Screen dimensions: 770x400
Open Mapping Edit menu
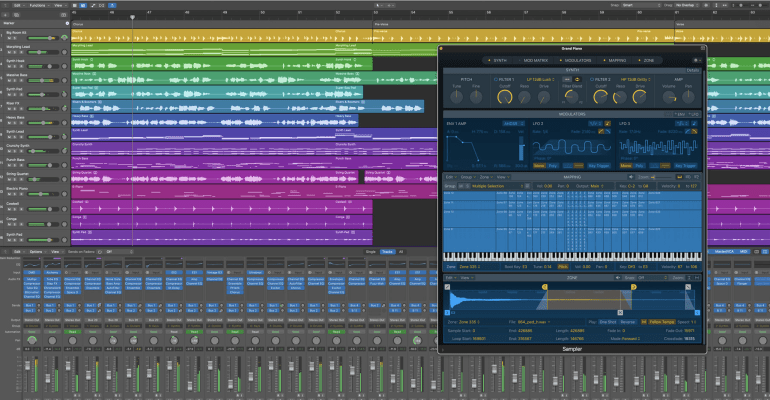(451, 177)
